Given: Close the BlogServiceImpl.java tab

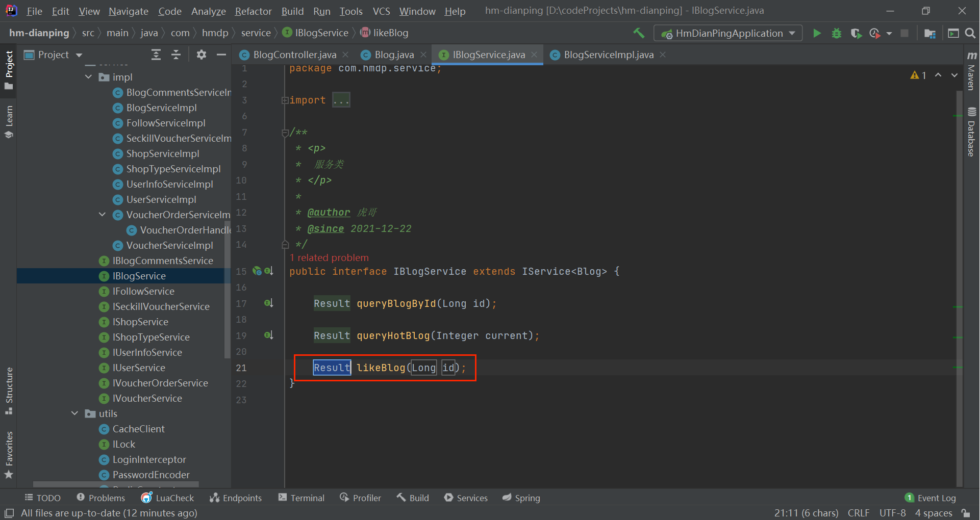Looking at the screenshot, I should coord(663,55).
